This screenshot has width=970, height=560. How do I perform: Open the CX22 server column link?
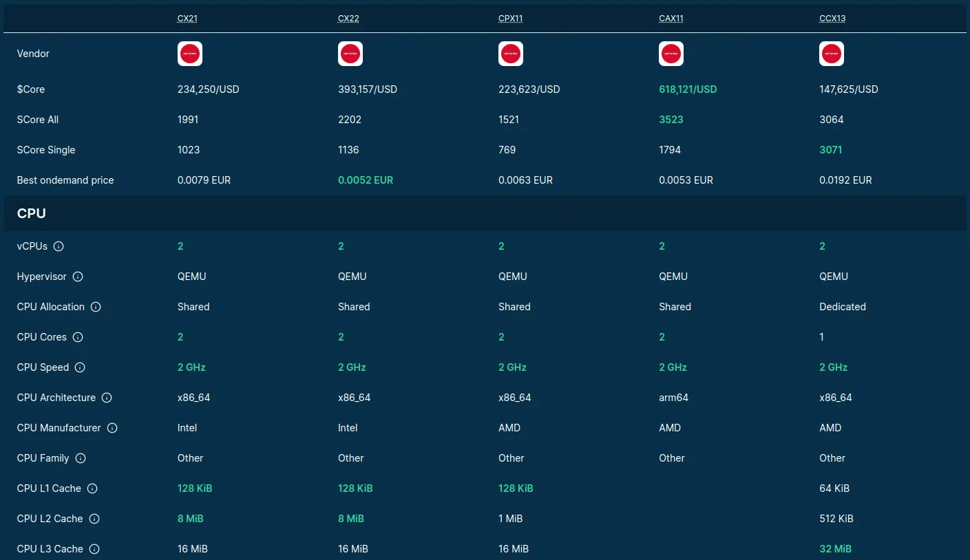(348, 19)
